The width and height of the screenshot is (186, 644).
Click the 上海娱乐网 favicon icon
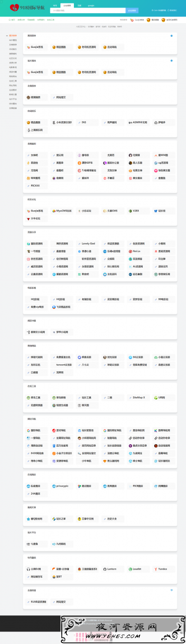tap(29, 130)
